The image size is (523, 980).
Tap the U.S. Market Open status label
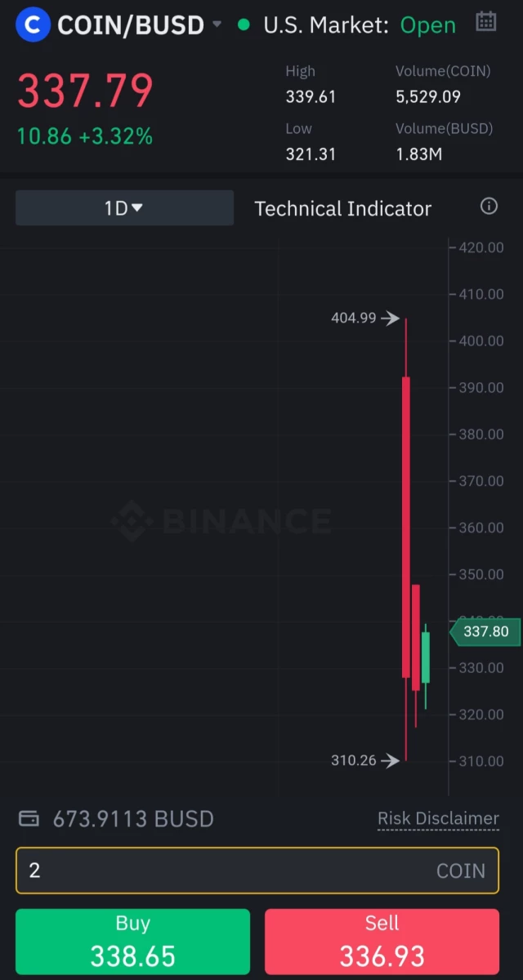tap(360, 25)
